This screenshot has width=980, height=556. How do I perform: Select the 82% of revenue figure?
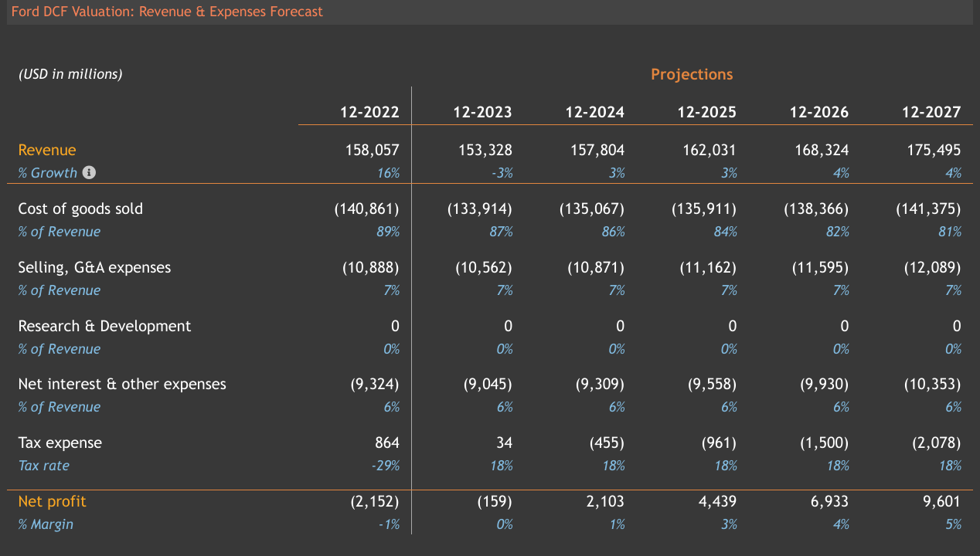click(x=838, y=232)
